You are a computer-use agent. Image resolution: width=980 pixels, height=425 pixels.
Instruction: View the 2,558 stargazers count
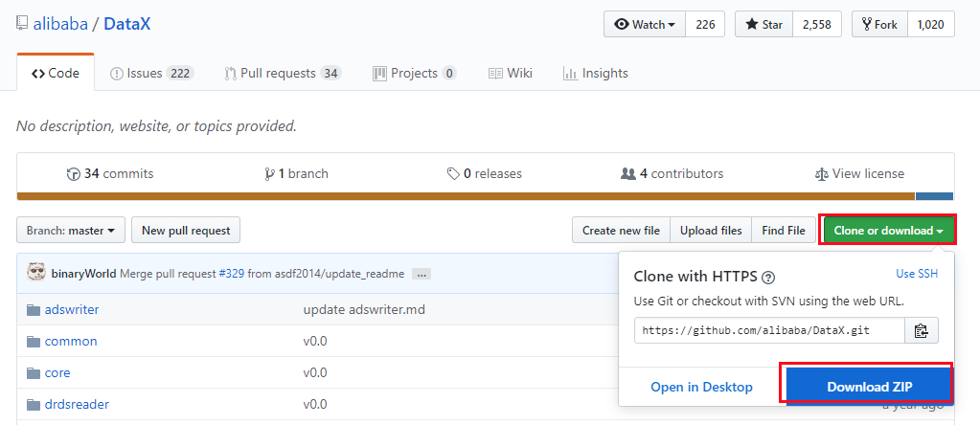(x=817, y=24)
